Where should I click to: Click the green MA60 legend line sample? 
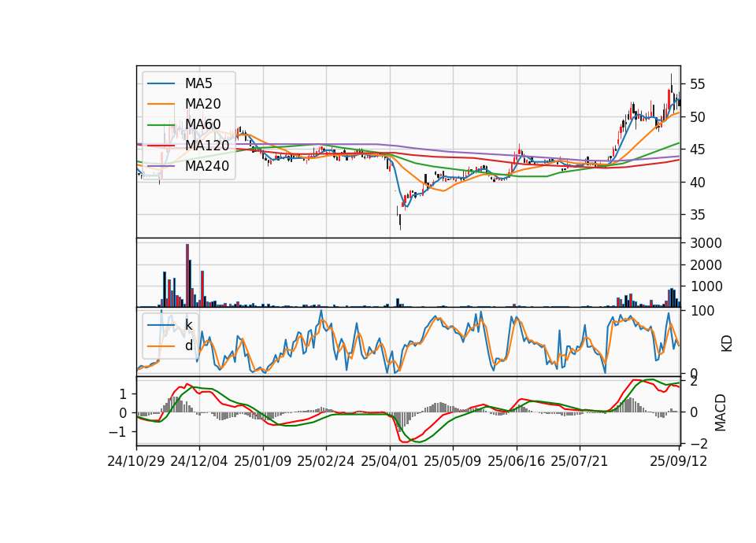[x=161, y=124]
